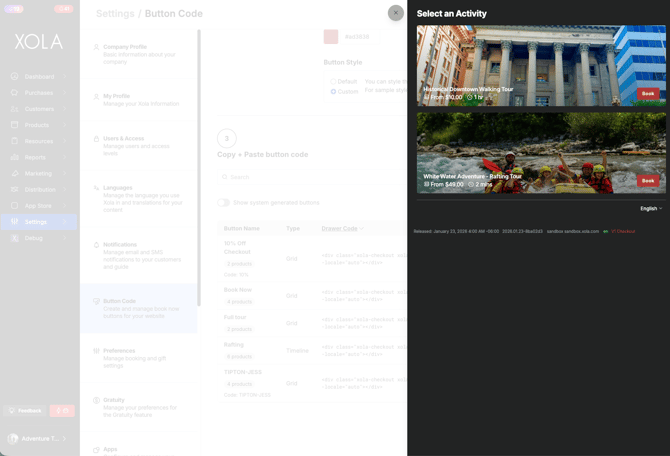Open the Distribution menu item

tap(39, 189)
